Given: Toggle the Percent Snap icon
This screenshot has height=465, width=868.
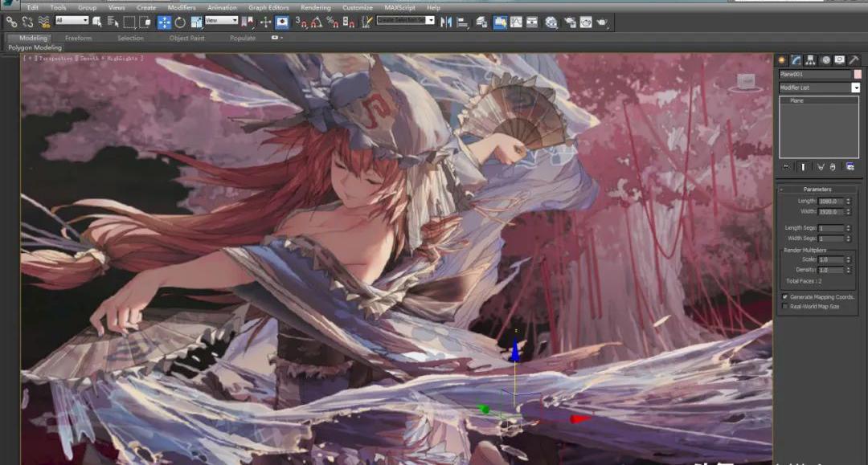Looking at the screenshot, I should pos(332,22).
